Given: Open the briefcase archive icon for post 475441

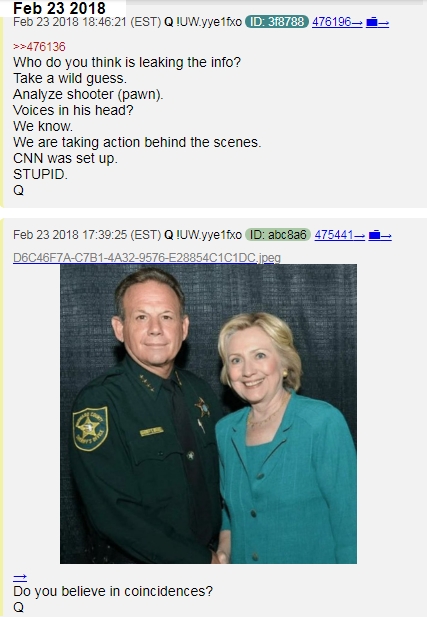Looking at the screenshot, I should point(380,235).
